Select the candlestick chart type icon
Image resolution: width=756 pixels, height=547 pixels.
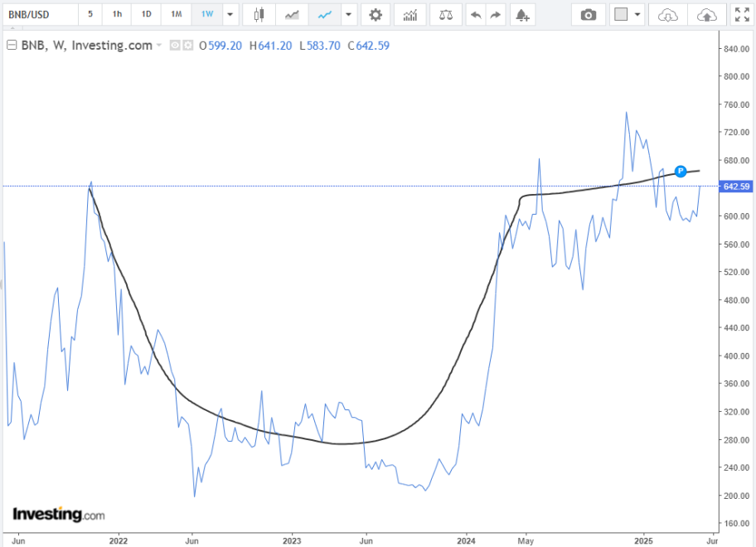point(259,13)
